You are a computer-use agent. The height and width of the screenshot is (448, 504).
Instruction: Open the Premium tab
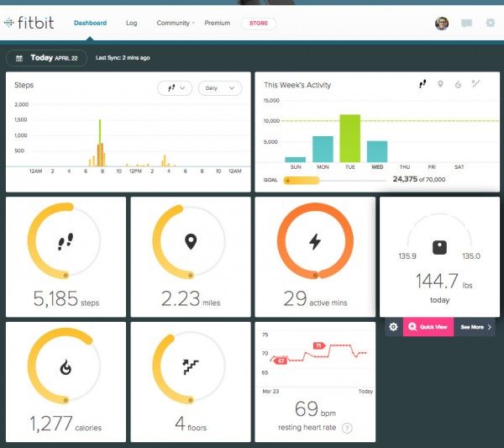click(x=218, y=24)
